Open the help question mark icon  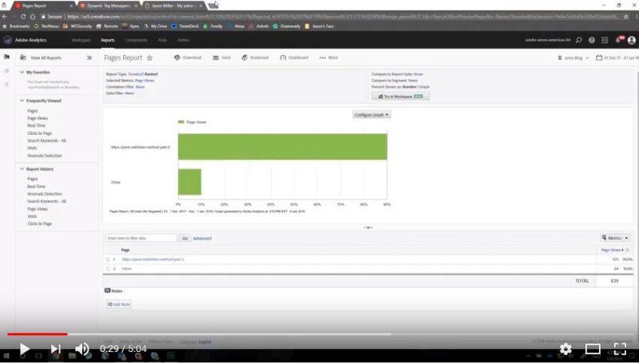point(592,40)
